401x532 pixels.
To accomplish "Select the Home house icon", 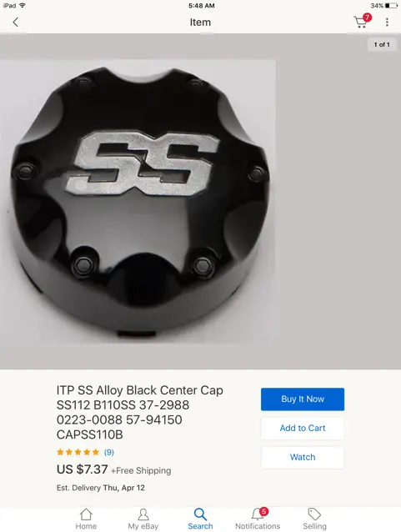I will coord(86,514).
